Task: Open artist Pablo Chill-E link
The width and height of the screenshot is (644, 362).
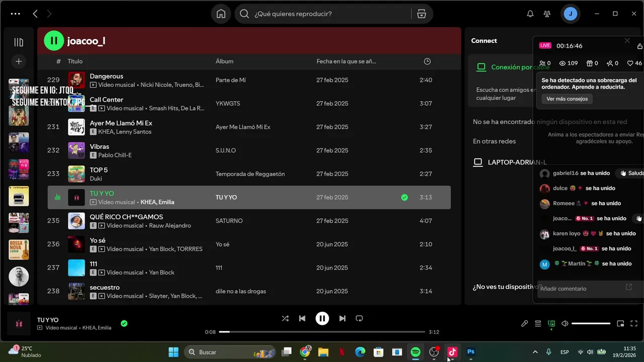Action: click(115, 155)
